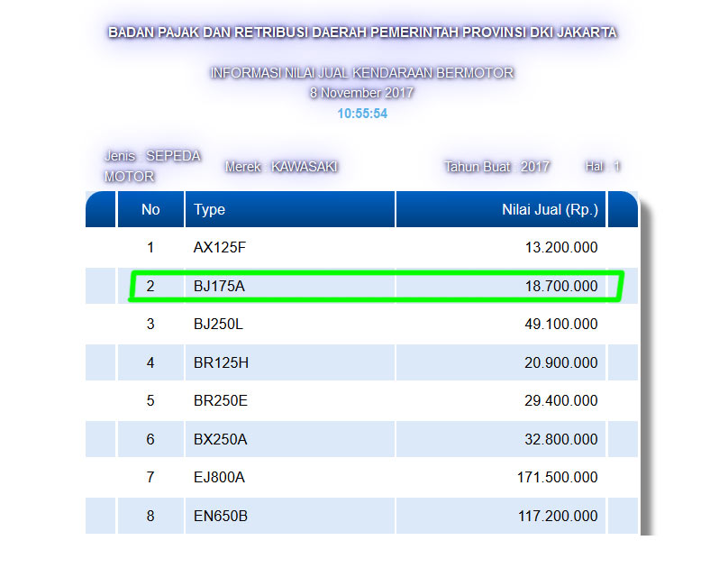Click the Hal : 1 page indicator

pos(603,166)
